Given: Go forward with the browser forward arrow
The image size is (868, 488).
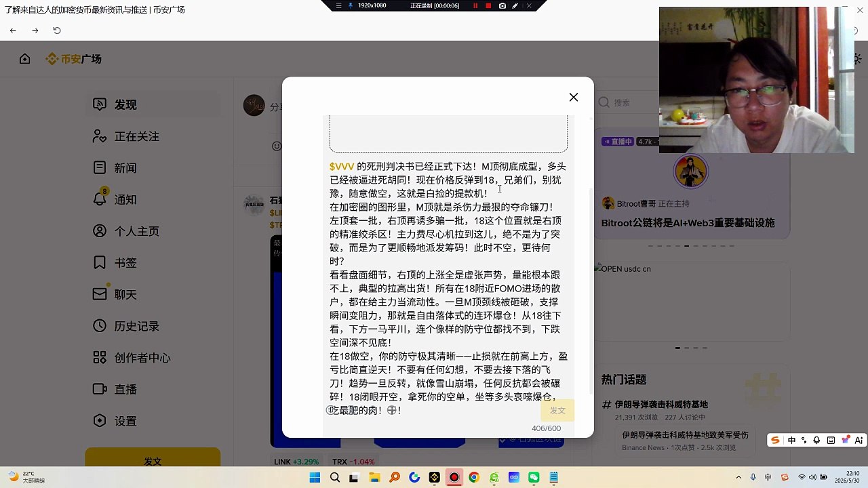Looking at the screenshot, I should tap(35, 30).
